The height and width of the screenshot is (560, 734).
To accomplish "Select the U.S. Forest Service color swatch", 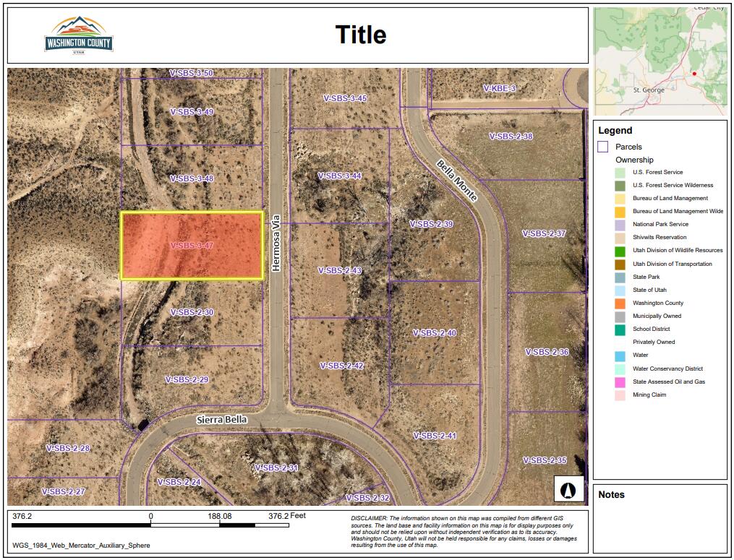I will click(620, 173).
